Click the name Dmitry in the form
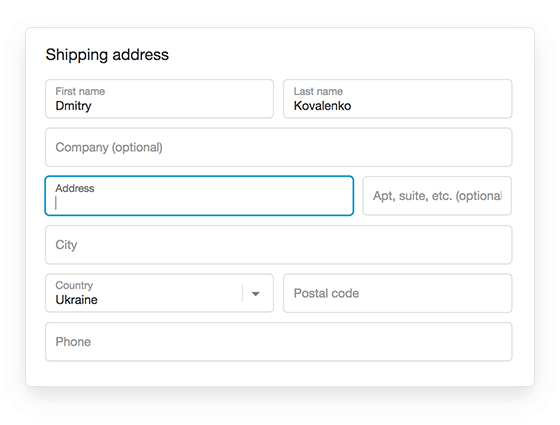This screenshot has height=425, width=560. (x=74, y=106)
